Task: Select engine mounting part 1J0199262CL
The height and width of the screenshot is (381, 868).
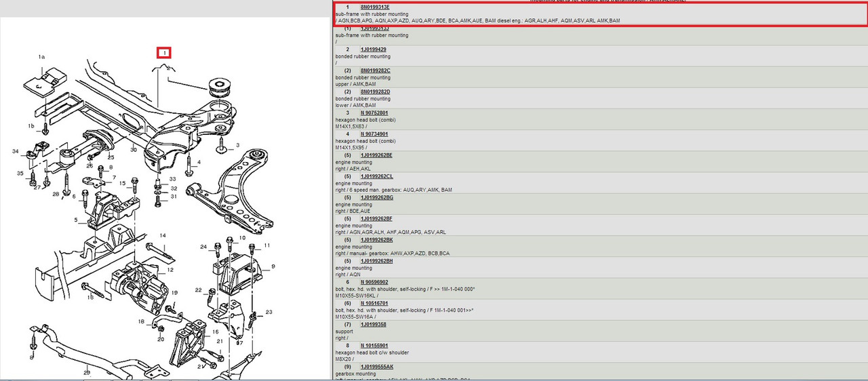Action: 376,176
